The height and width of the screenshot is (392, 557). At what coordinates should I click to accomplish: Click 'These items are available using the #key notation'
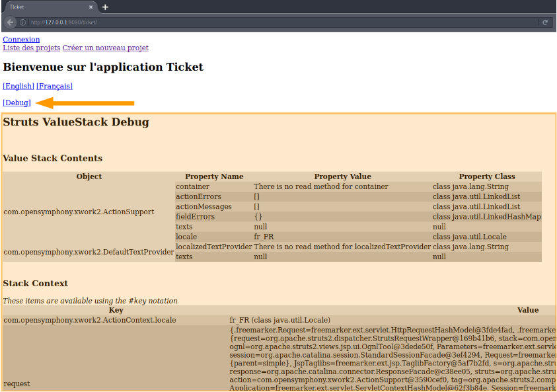click(91, 301)
